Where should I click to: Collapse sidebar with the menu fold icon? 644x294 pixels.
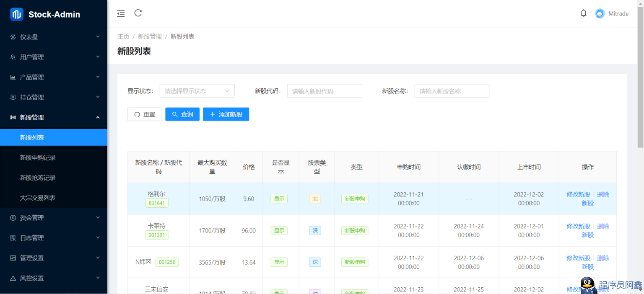[x=121, y=13]
